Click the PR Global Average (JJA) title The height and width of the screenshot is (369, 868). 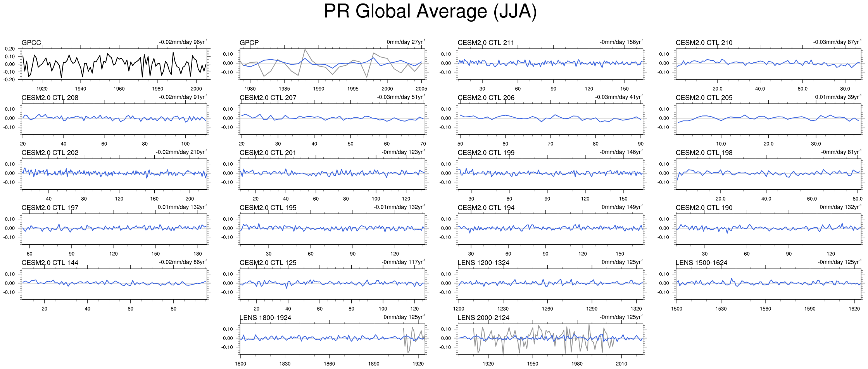tap(430, 11)
